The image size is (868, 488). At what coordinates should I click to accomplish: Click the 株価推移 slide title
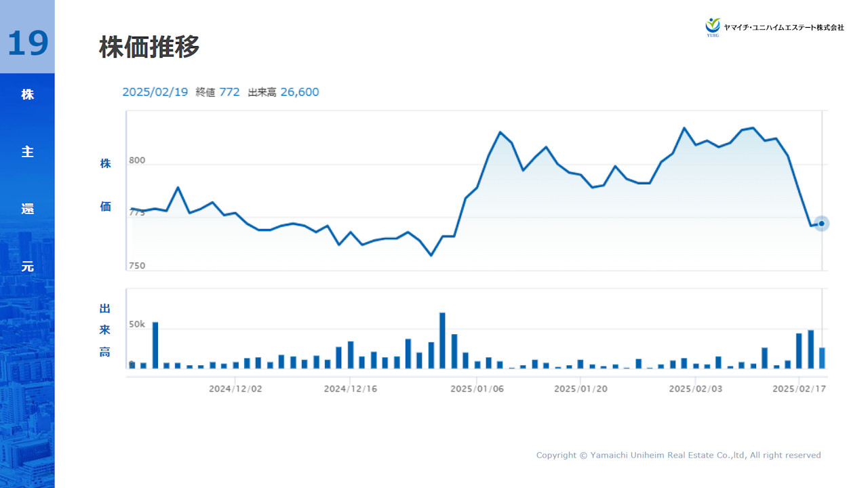tap(149, 47)
